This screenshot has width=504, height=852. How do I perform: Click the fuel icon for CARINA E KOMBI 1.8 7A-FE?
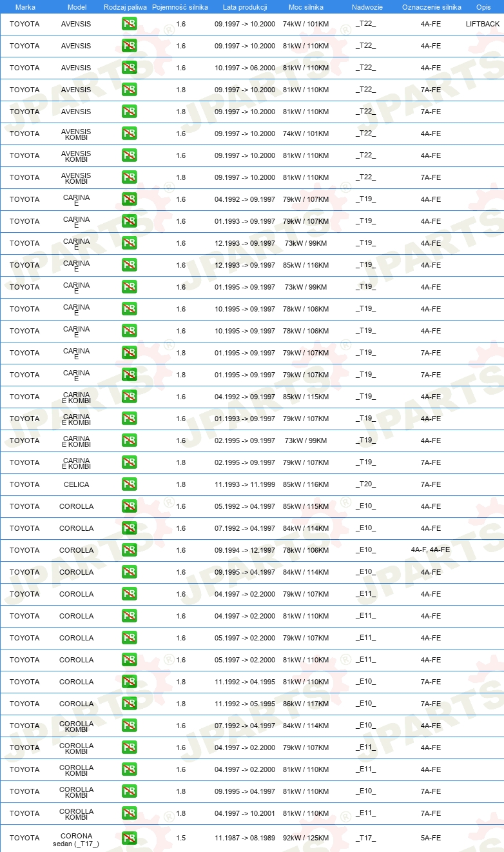coord(129,462)
